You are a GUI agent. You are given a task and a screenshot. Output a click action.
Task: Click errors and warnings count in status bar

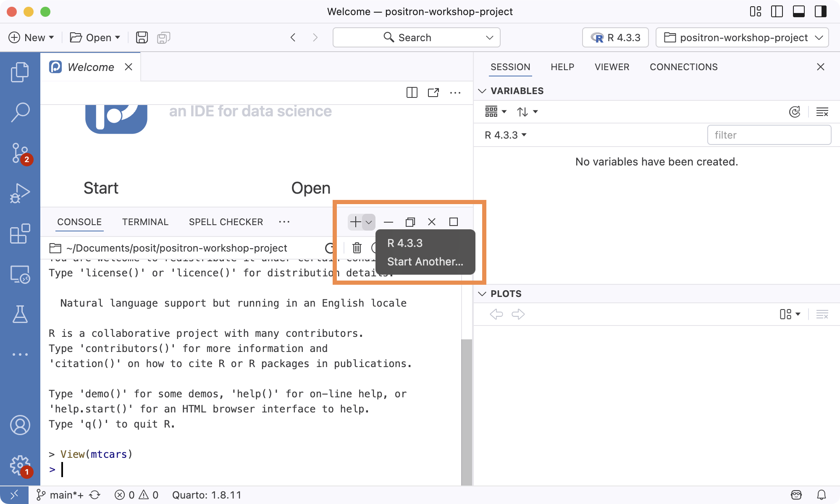[x=136, y=495]
